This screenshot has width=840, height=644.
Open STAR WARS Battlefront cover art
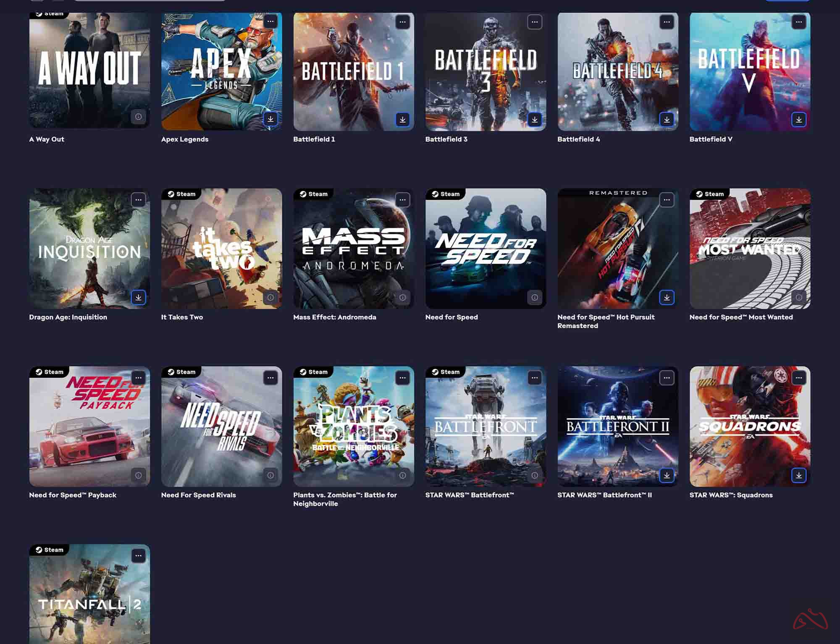[x=486, y=427]
